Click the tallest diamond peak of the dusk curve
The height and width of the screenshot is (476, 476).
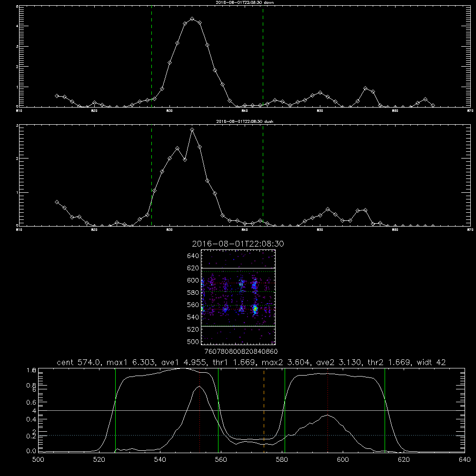(x=192, y=129)
